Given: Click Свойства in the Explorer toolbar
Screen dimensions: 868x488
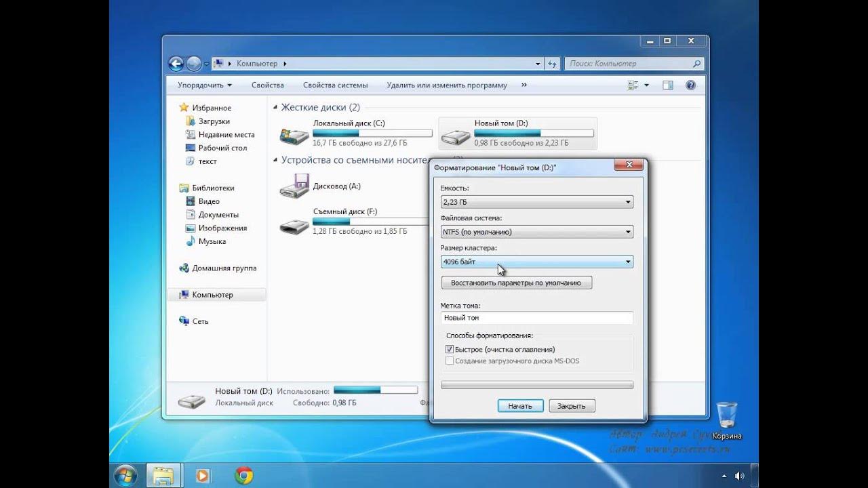Looking at the screenshot, I should pos(267,85).
